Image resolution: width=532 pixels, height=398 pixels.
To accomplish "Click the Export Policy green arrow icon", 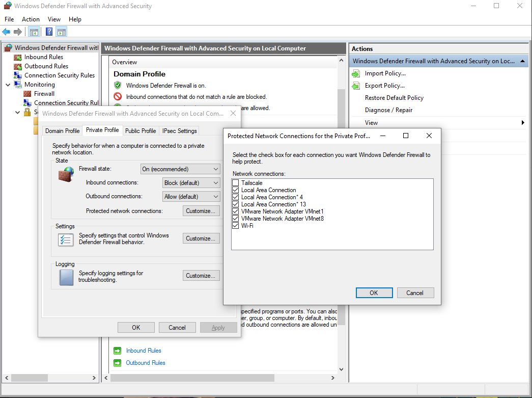I will click(356, 86).
